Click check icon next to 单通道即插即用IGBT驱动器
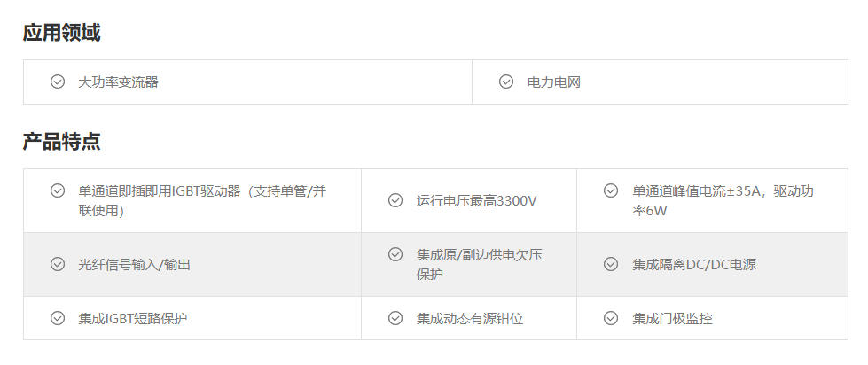868x365 pixels. pyautogui.click(x=58, y=190)
